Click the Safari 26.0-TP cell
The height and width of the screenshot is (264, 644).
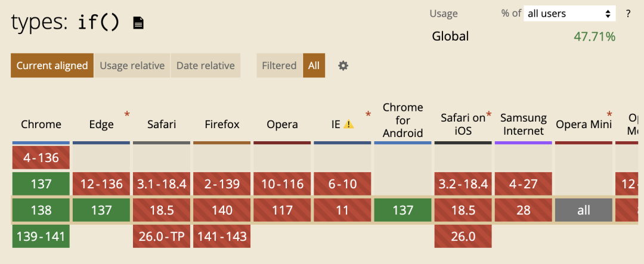(162, 237)
